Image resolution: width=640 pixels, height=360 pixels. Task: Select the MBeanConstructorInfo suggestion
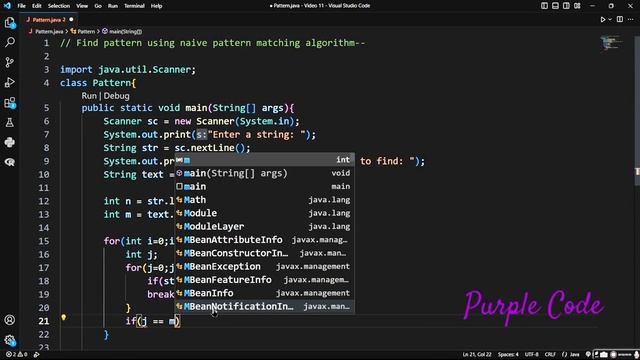[264, 253]
